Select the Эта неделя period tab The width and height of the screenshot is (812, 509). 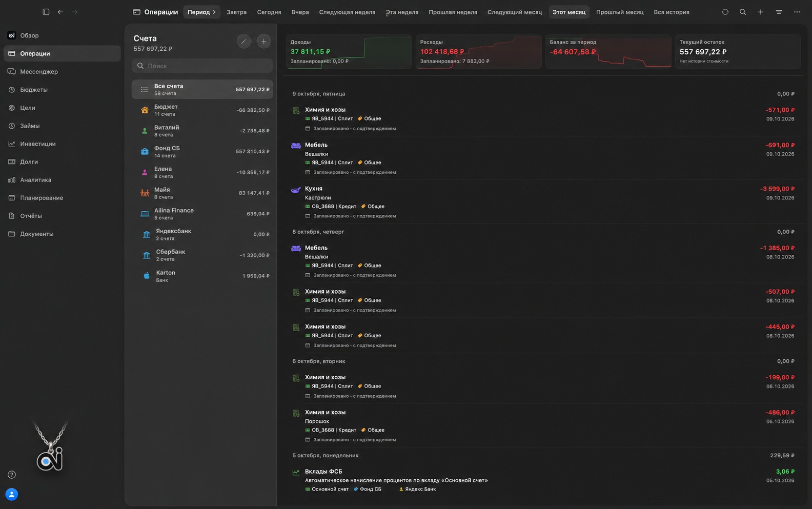[x=402, y=12]
